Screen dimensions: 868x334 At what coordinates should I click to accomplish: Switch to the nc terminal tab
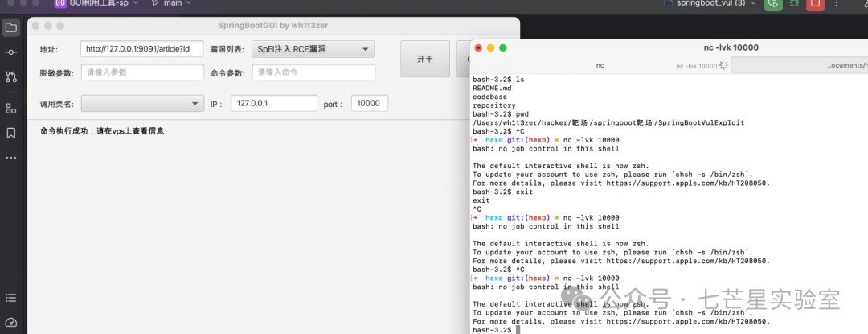tap(600, 65)
